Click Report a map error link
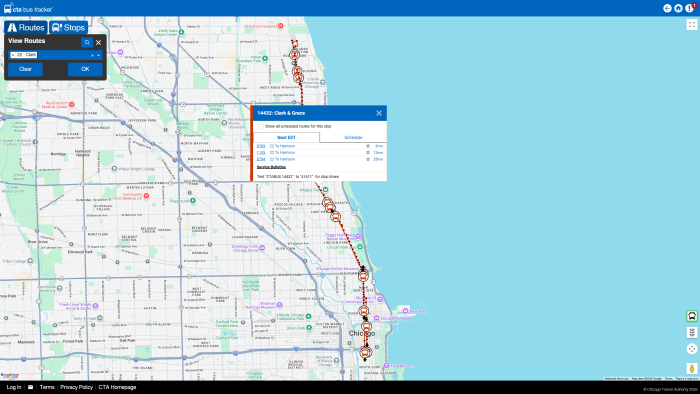Image resolution: width=700 pixels, height=394 pixels. pos(687,378)
